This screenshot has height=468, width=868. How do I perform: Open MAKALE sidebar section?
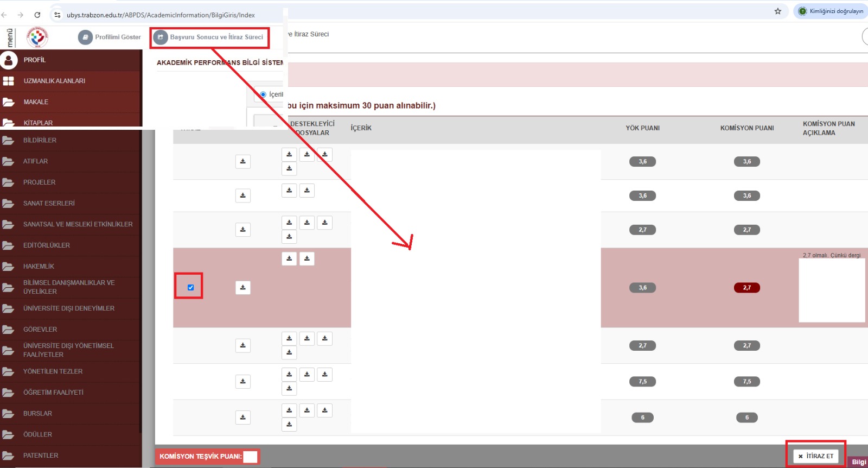coord(71,102)
